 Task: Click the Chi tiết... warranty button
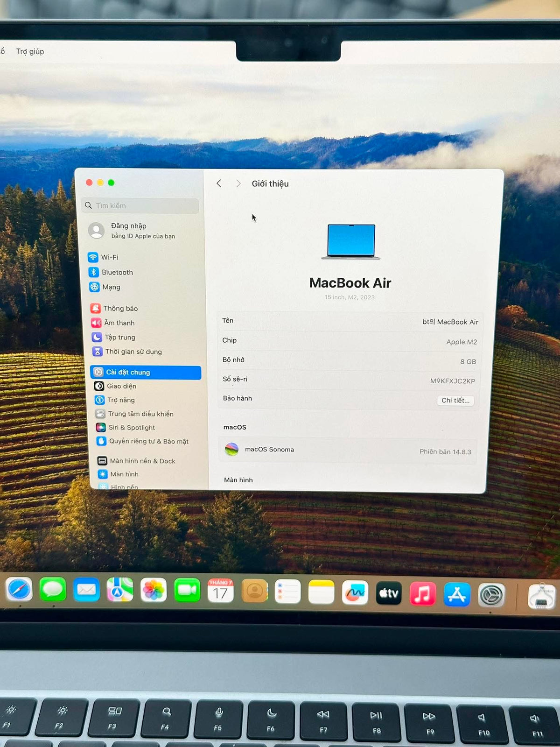(x=455, y=401)
